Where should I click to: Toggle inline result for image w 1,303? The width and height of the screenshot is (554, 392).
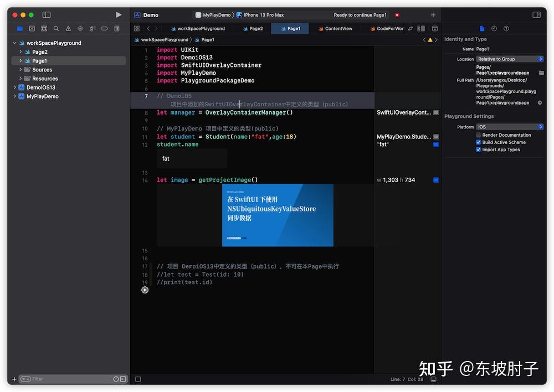[x=437, y=180]
